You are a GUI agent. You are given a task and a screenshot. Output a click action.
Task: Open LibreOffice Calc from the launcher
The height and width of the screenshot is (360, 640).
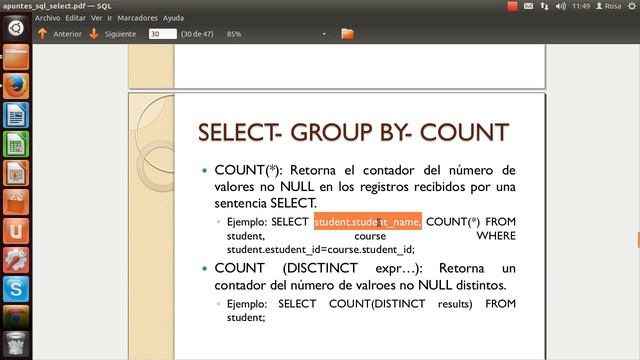click(x=16, y=144)
